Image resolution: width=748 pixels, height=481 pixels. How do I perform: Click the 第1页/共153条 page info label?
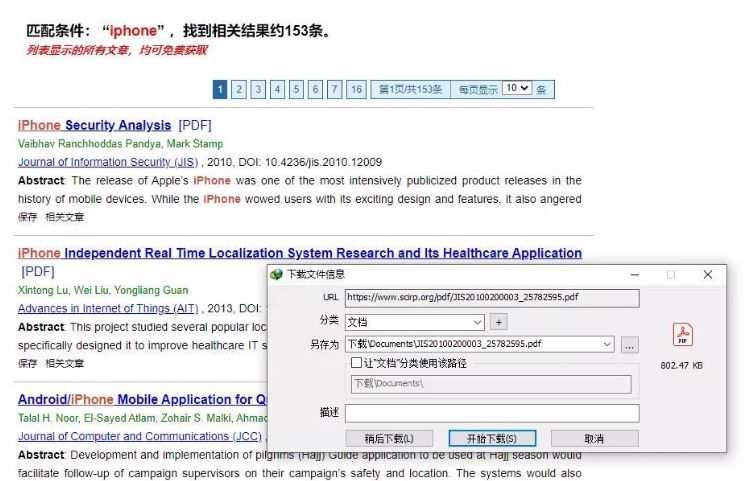pos(410,89)
